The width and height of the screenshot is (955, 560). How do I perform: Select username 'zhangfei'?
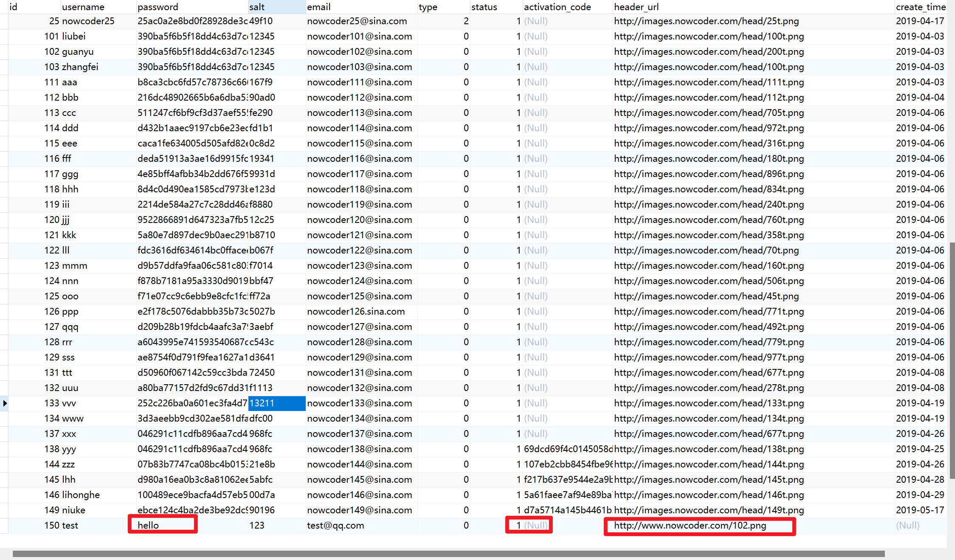coord(80,67)
